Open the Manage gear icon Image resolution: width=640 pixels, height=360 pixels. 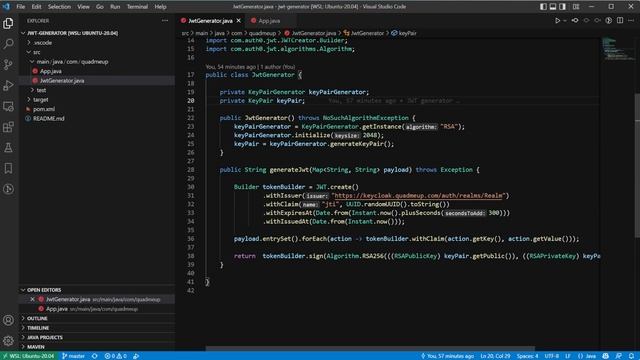coord(8,340)
